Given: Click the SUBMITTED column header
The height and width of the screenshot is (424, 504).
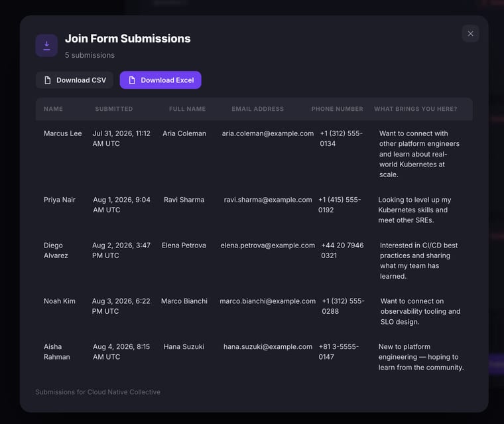Looking at the screenshot, I should pos(114,109).
